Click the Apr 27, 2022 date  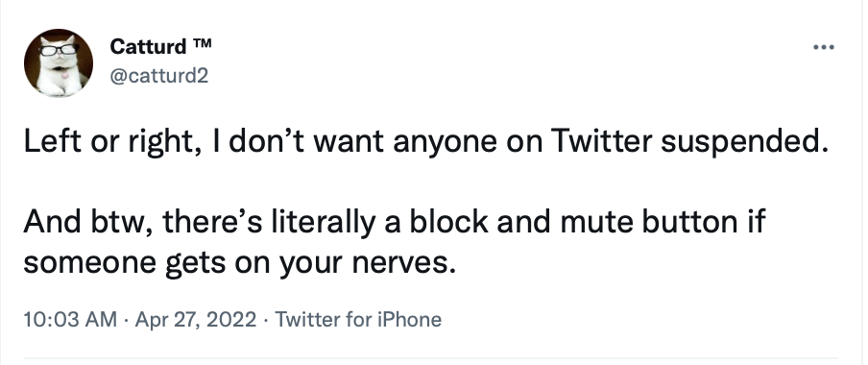(196, 320)
